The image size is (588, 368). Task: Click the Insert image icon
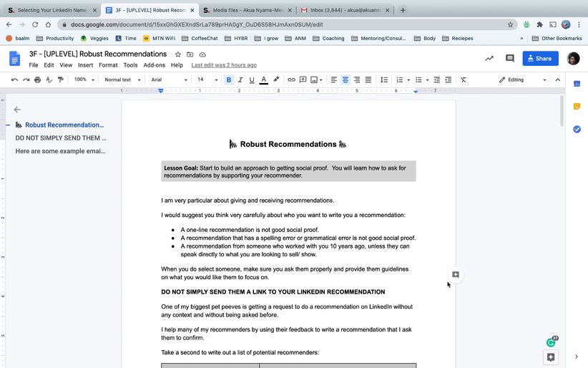coord(314,79)
